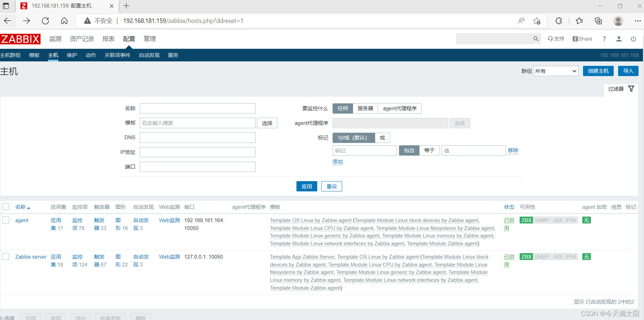
Task: Switch to 自动发现 submenu
Action: click(x=149, y=55)
